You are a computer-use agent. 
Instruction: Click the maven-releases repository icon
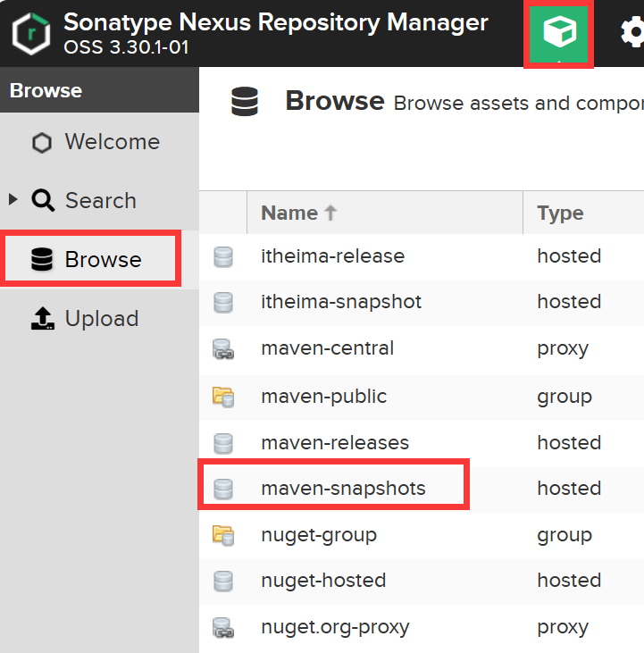(223, 443)
